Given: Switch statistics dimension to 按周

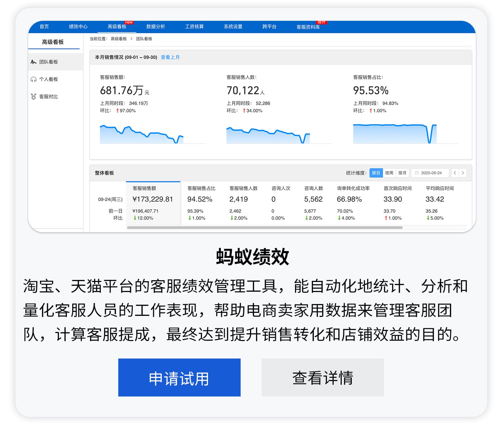Looking at the screenshot, I should (389, 173).
